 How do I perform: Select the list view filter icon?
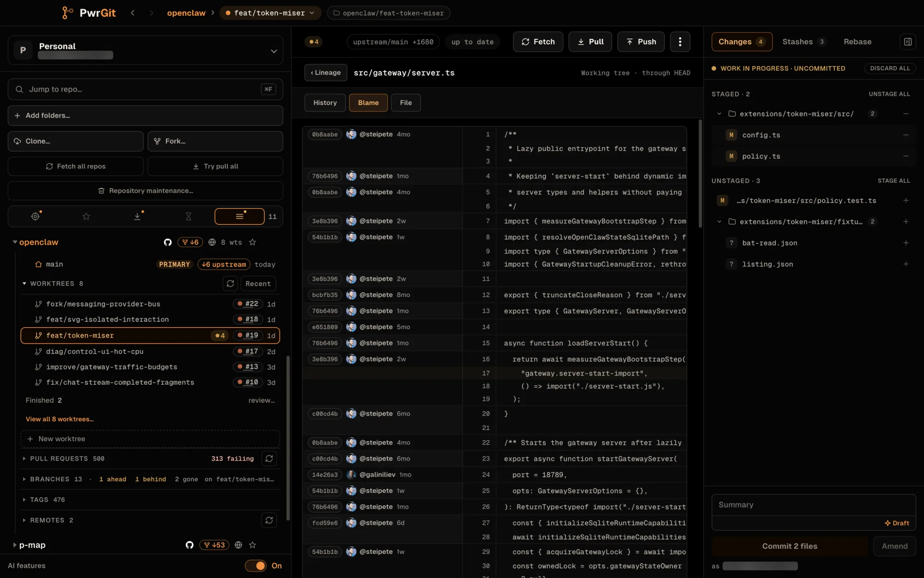[x=239, y=216]
